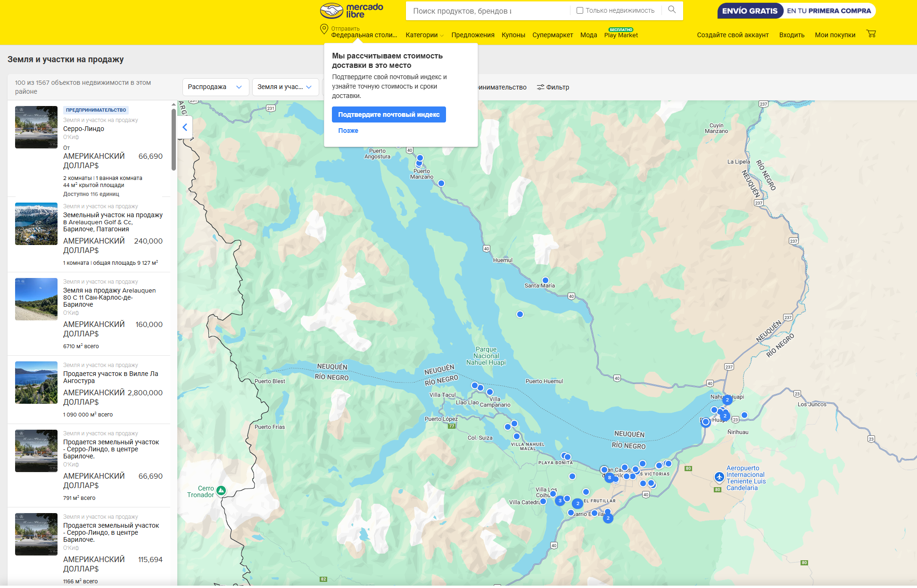Click the airport icon on map
Viewport: 917px width, 588px height.
[x=719, y=477]
